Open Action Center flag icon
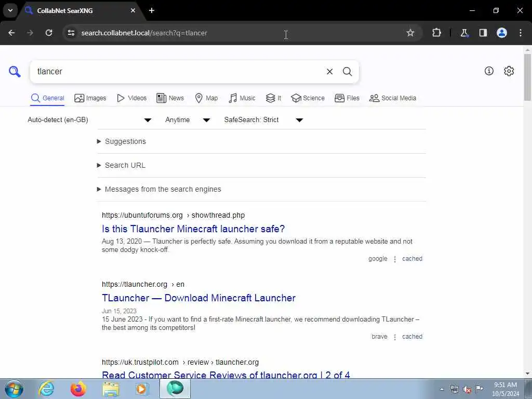Viewport: 532px width, 399px height. tap(479, 389)
